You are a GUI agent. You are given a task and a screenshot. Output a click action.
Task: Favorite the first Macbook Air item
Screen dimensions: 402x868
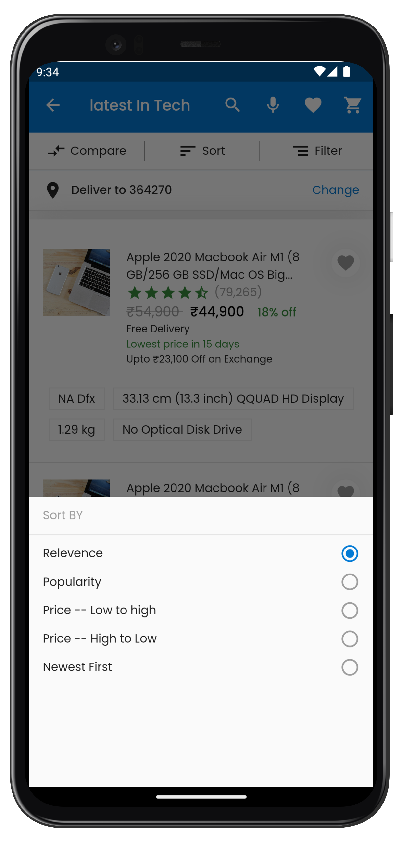345,263
